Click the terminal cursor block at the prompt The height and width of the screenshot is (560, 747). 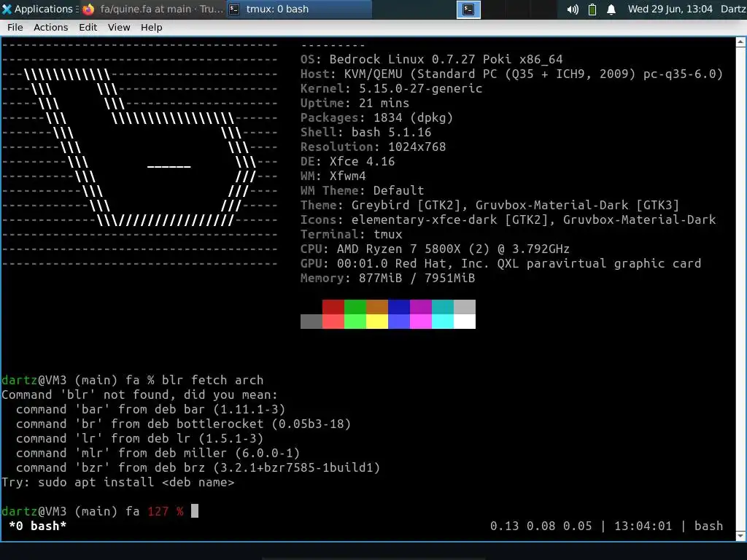click(194, 511)
